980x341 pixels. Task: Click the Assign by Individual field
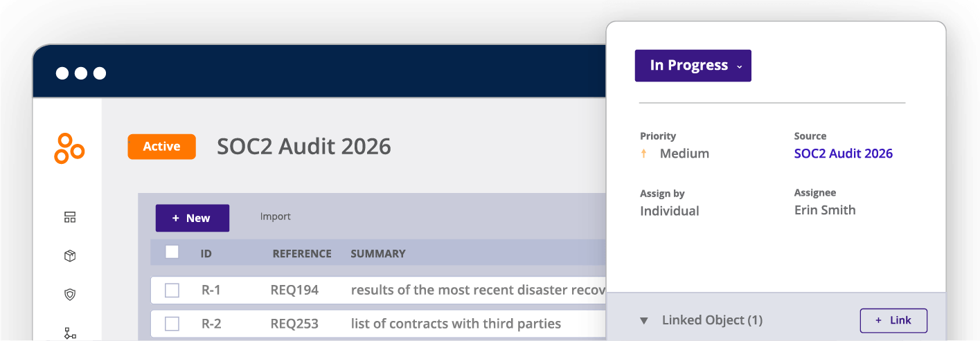point(669,211)
